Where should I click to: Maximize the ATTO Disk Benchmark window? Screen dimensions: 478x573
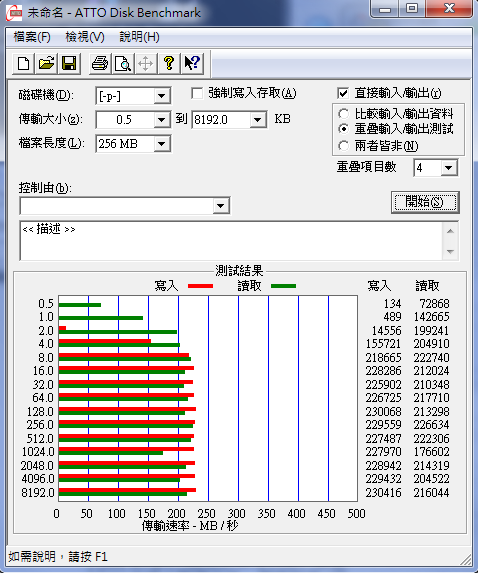pyautogui.click(x=412, y=9)
